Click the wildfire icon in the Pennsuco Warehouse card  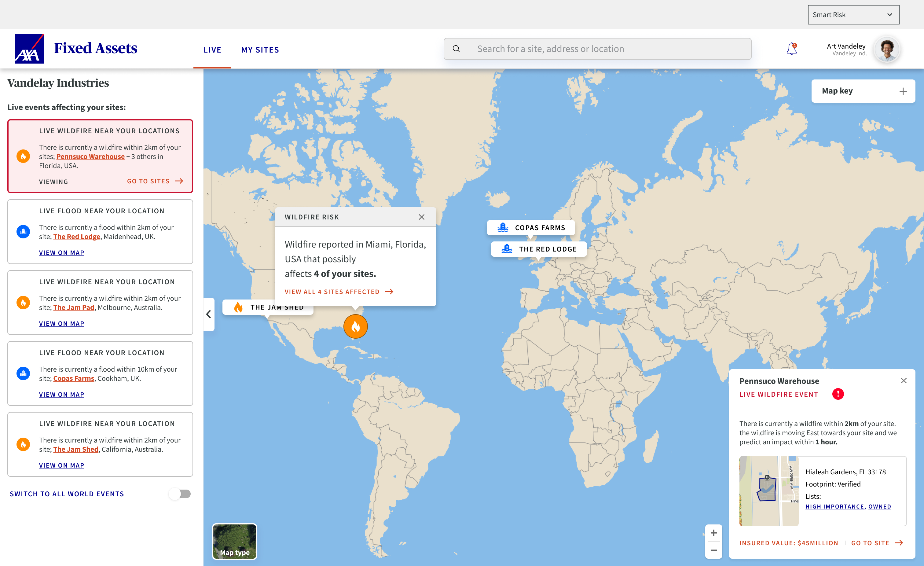click(x=23, y=156)
